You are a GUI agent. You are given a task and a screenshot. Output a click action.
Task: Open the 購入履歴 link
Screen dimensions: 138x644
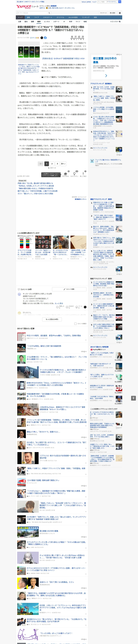pyautogui.click(x=112, y=13)
